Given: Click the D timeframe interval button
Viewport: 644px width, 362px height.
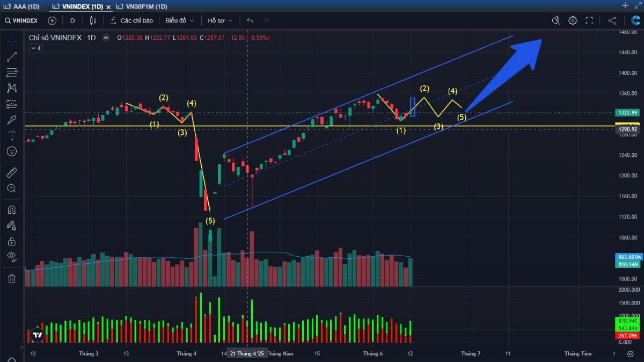Looking at the screenshot, I should tap(72, 20).
